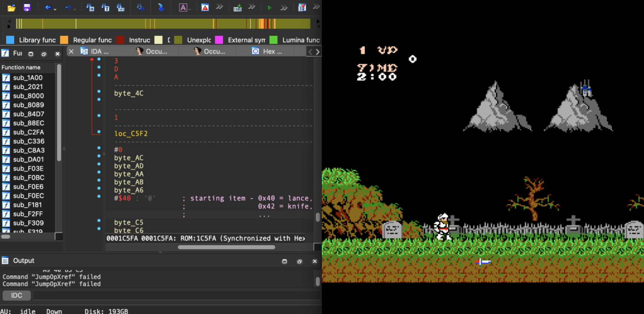The height and width of the screenshot is (314, 644).
Task: Open the Occu... tab next to Hex
Action: click(210, 52)
